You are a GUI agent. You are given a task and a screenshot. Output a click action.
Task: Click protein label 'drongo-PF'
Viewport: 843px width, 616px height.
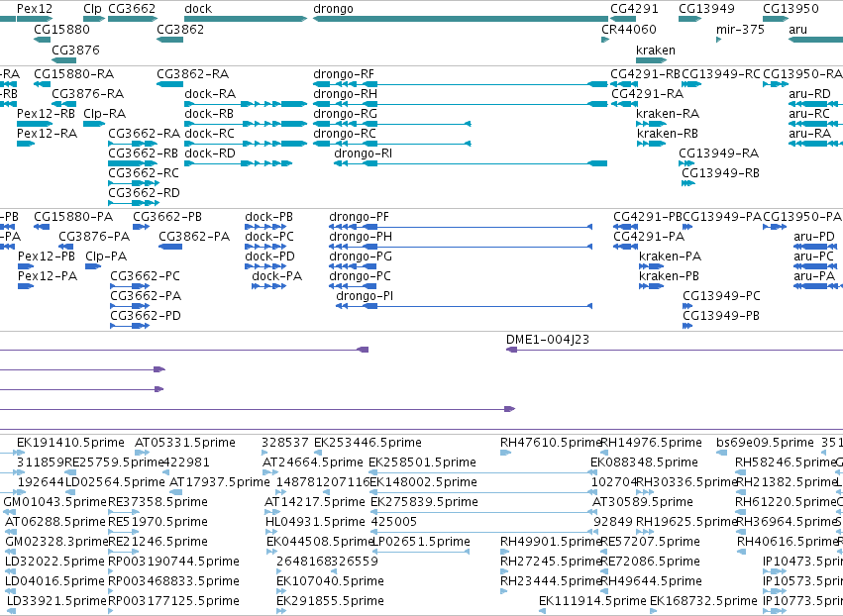360,217
